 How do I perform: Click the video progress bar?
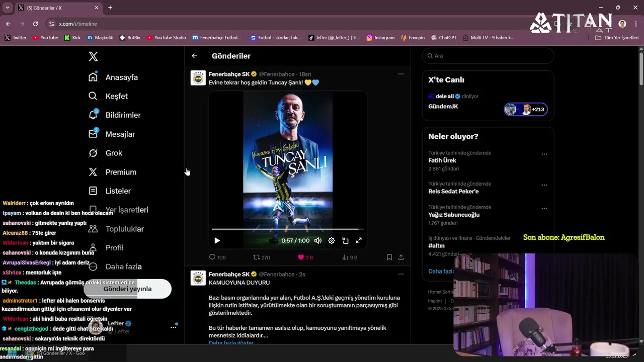coord(288,229)
